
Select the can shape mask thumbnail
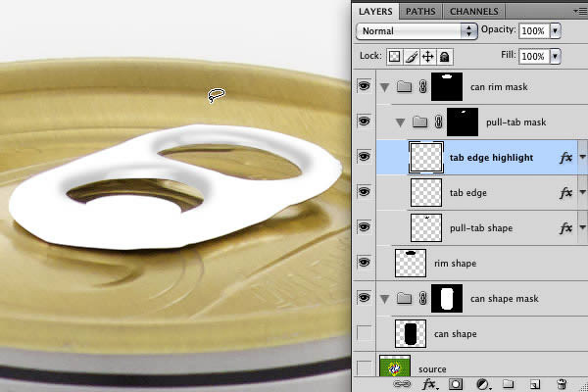tap(447, 299)
